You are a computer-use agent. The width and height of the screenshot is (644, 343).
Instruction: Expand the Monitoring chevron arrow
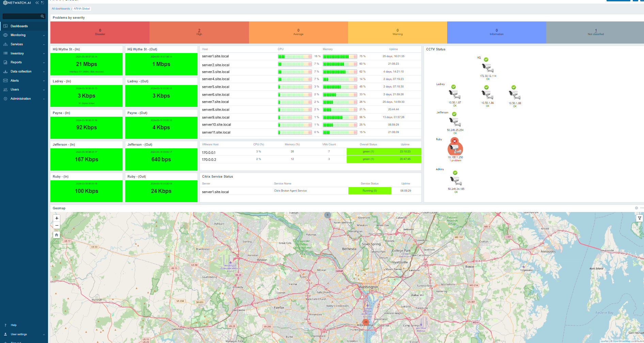click(44, 35)
